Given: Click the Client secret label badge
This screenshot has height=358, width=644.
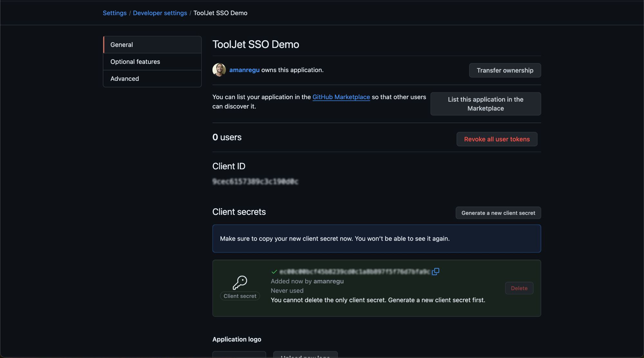Looking at the screenshot, I should 240,296.
